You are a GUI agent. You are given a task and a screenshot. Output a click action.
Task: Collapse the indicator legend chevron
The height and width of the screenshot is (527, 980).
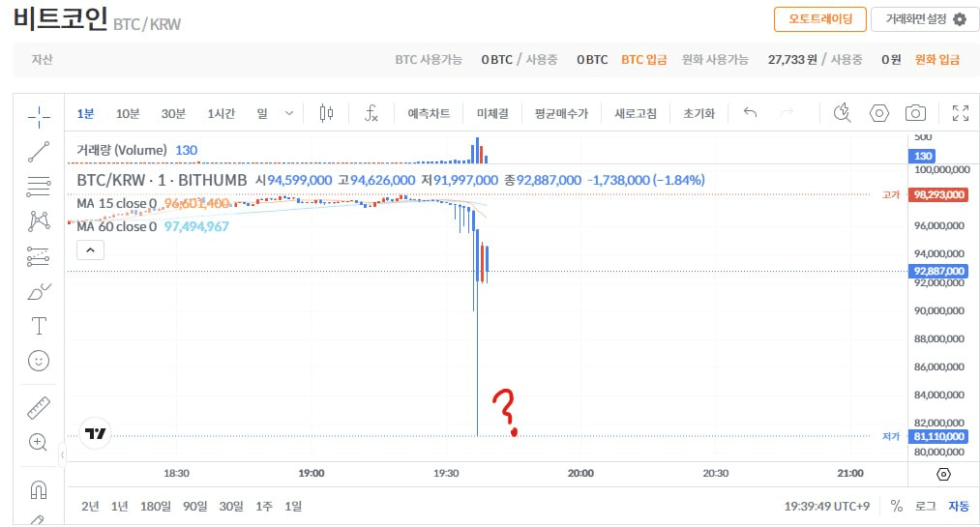[x=90, y=250]
